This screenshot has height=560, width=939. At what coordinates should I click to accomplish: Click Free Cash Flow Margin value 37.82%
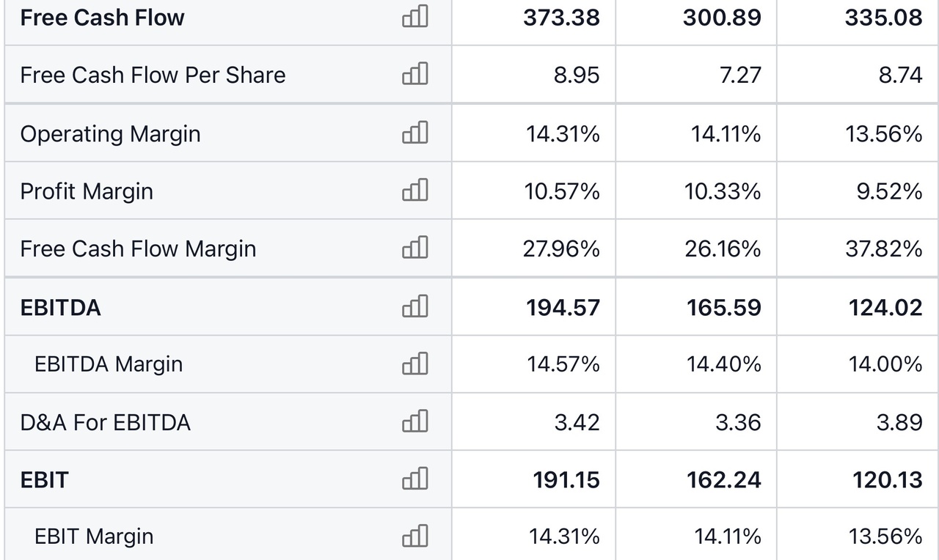click(x=883, y=249)
